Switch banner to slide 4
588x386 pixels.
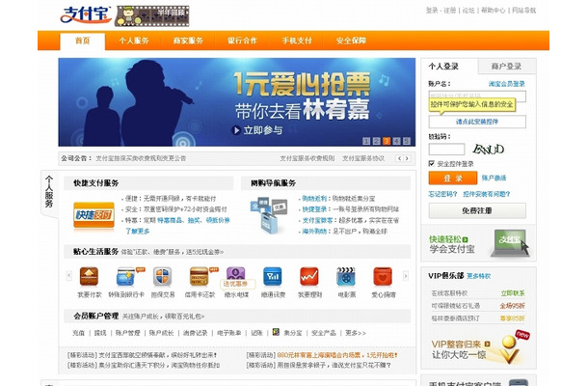(x=396, y=141)
